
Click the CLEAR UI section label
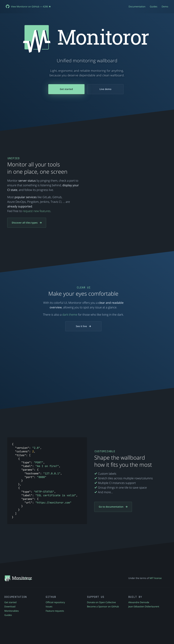pyautogui.click(x=84, y=288)
